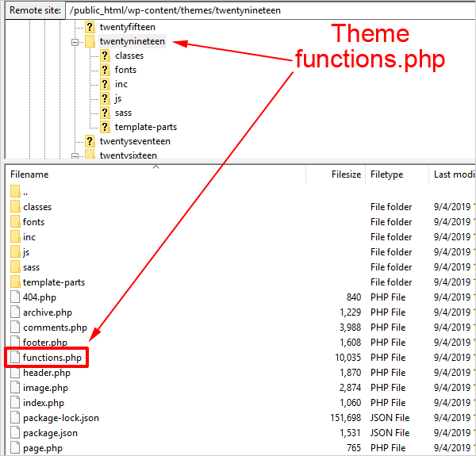Click the fonts folder icon in file list
Image resolution: width=476 pixels, height=456 pixels.
(x=15, y=222)
